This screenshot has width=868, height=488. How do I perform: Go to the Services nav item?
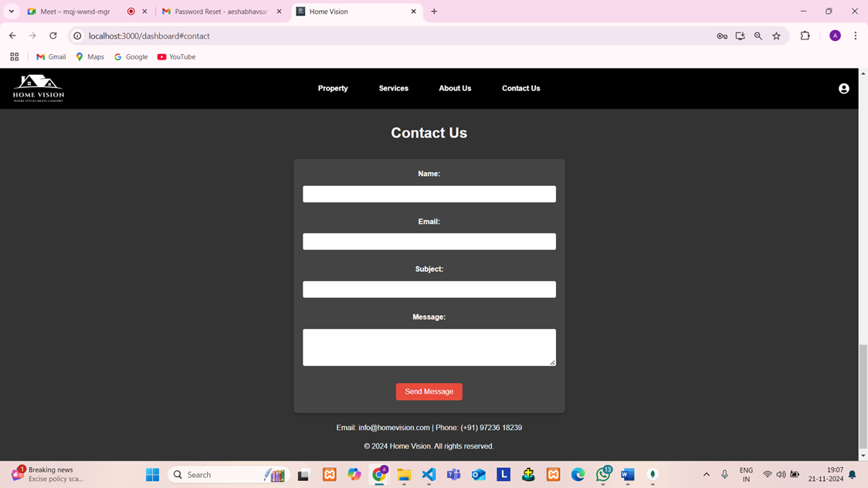(x=393, y=89)
